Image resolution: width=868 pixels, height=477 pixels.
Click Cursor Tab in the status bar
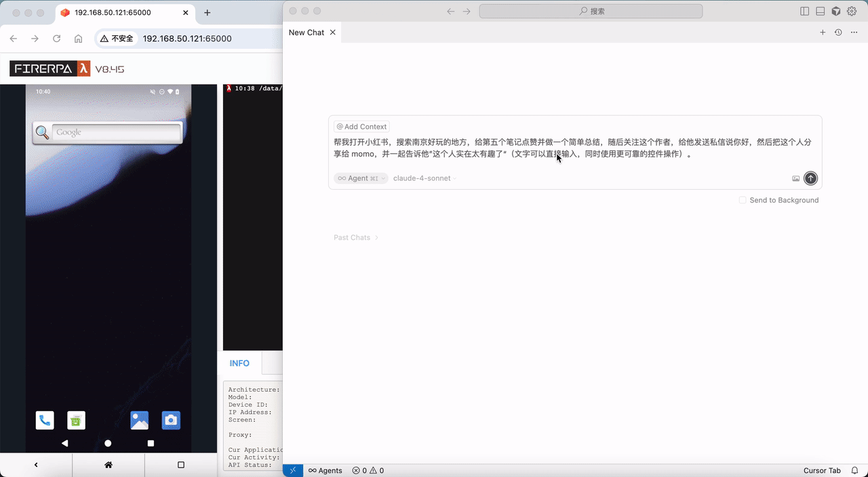[x=822, y=470]
